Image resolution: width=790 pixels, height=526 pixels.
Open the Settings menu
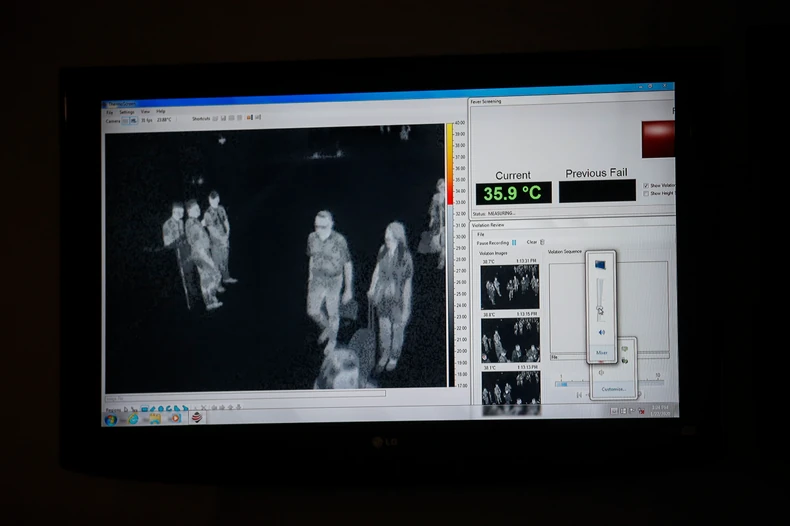pos(127,112)
